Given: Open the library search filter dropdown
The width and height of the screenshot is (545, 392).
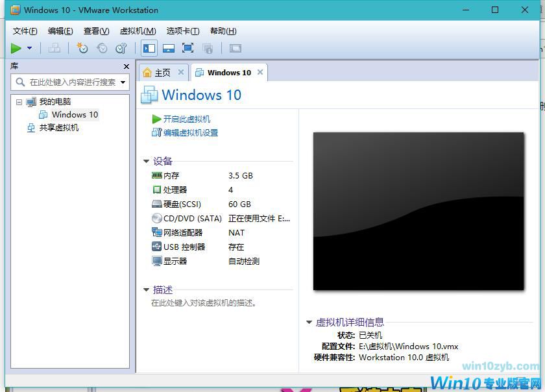Looking at the screenshot, I should (x=123, y=82).
